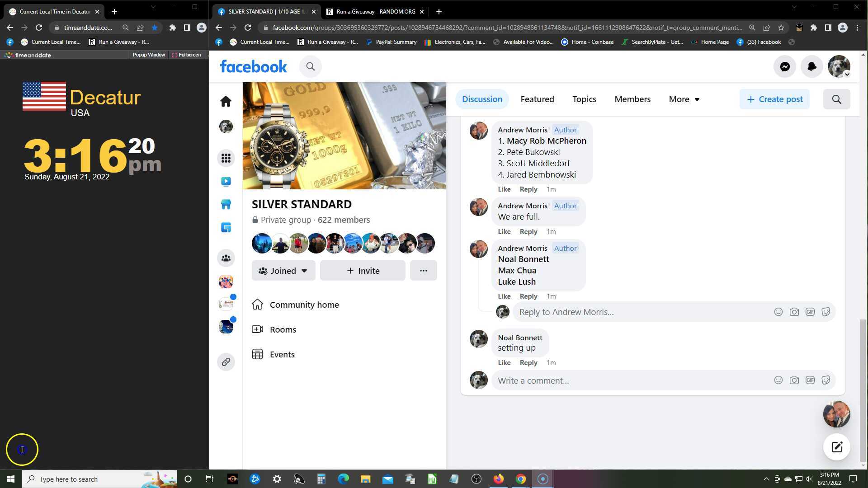This screenshot has width=868, height=488.
Task: Switch to the Members tab
Action: [632, 99]
